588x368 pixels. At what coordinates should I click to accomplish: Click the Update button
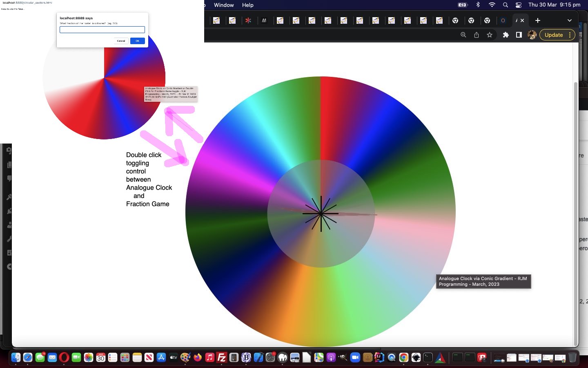tap(553, 35)
